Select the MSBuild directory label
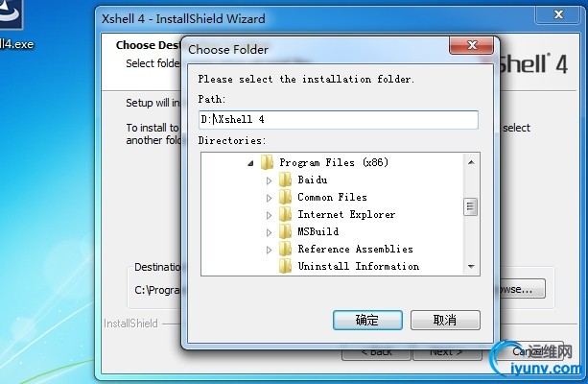This screenshot has width=588, height=384. click(x=318, y=231)
